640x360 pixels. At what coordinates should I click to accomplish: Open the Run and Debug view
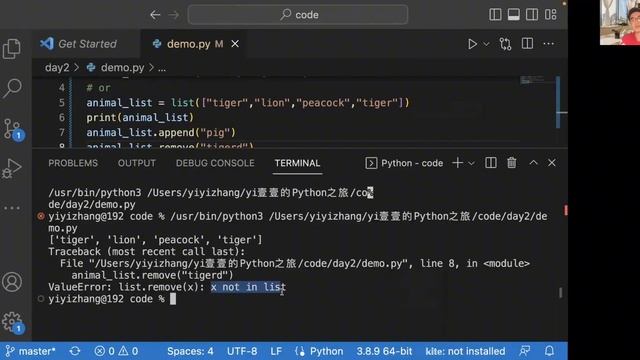pos(12,168)
